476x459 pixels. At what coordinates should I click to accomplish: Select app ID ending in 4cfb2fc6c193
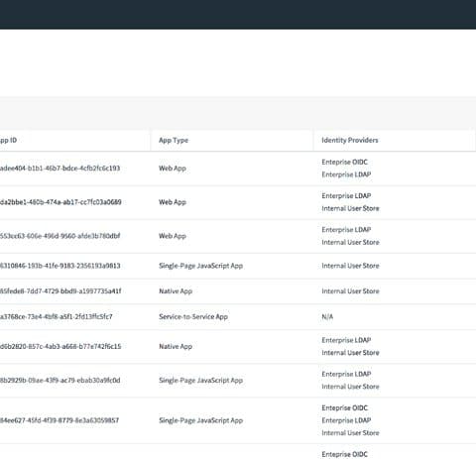59,169
